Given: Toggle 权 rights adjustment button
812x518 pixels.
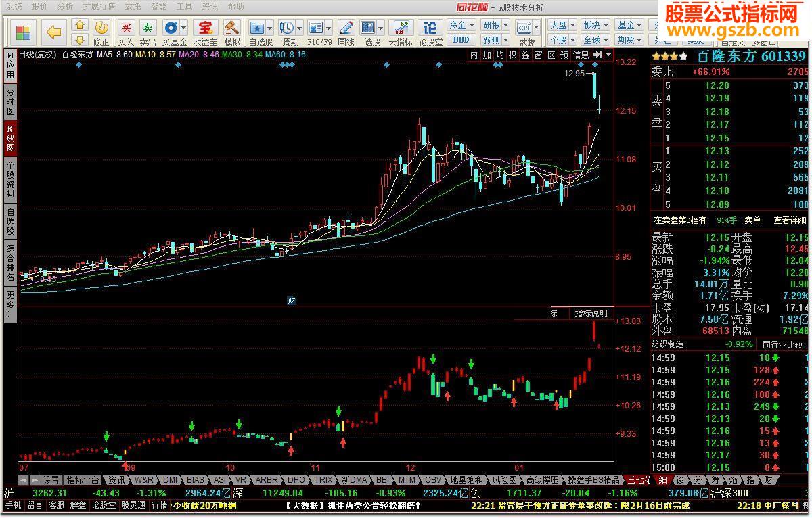Looking at the screenshot, I should point(512,55).
